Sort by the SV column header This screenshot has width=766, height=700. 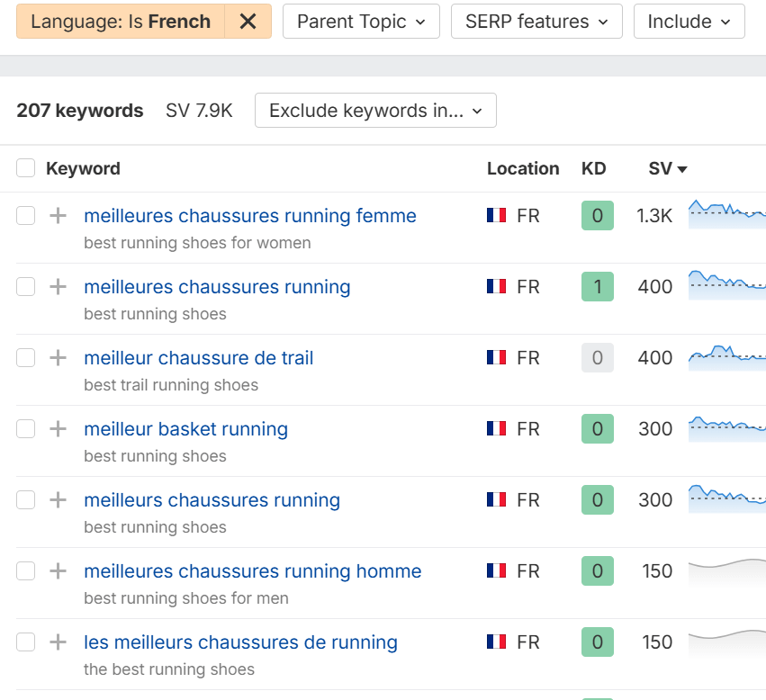(667, 168)
